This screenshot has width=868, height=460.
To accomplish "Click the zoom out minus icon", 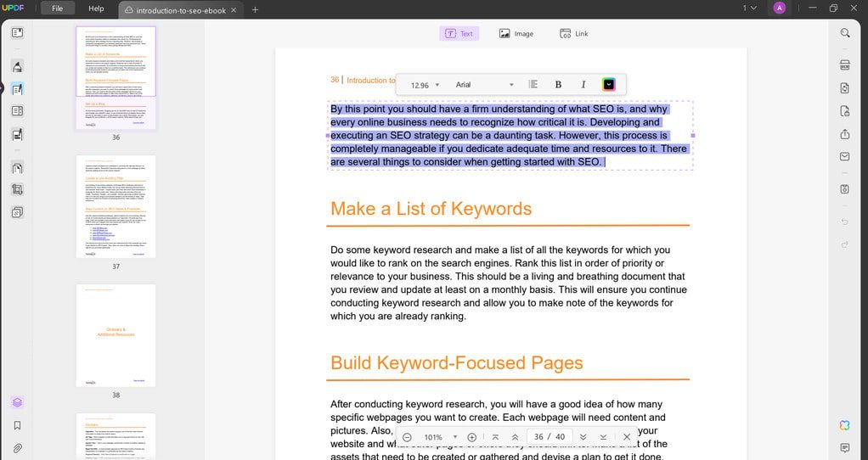I will 407,437.
